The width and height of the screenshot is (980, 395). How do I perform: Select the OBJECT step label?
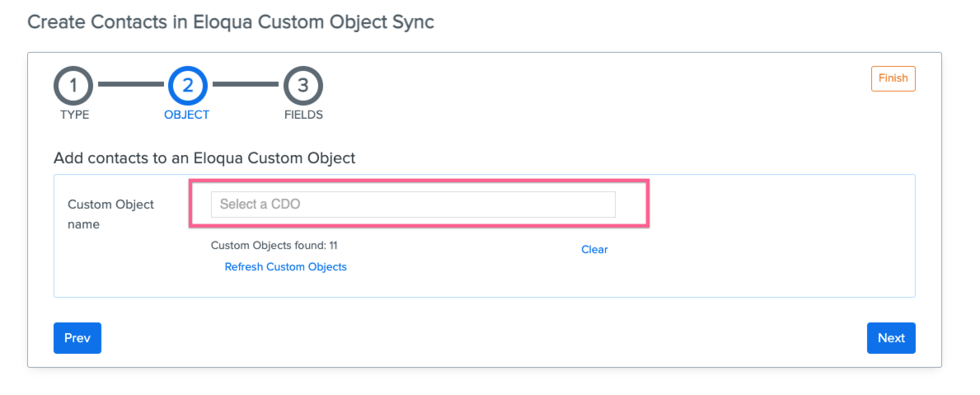[187, 115]
